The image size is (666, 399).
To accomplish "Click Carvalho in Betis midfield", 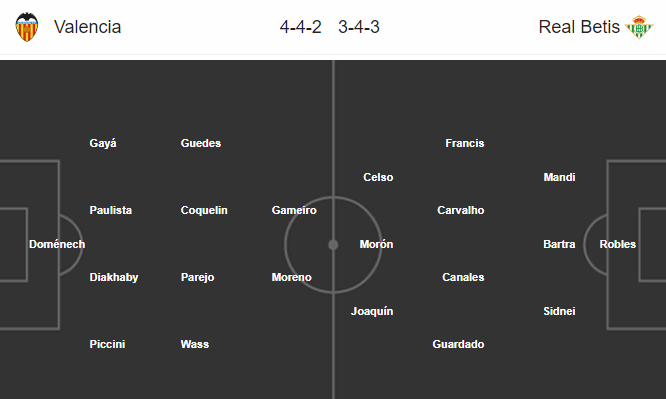I will pyautogui.click(x=460, y=210).
